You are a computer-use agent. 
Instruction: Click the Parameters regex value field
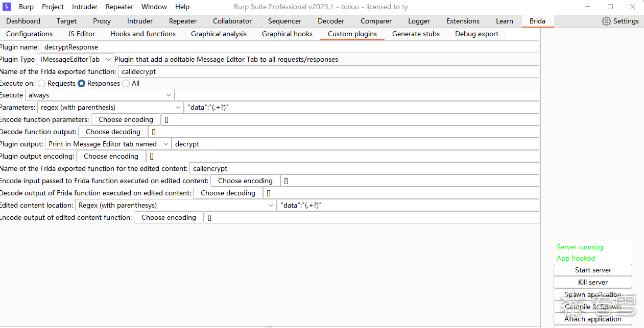(362, 107)
